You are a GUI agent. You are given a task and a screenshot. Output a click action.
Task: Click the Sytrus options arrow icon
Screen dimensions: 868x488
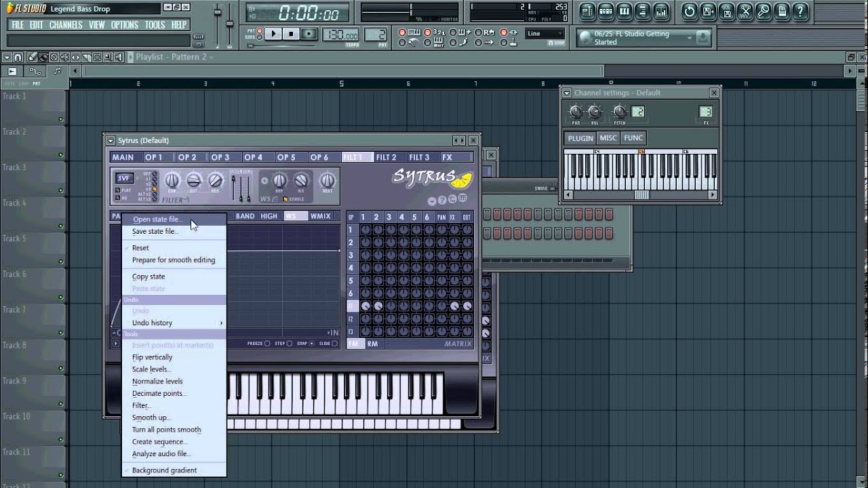tap(432, 201)
